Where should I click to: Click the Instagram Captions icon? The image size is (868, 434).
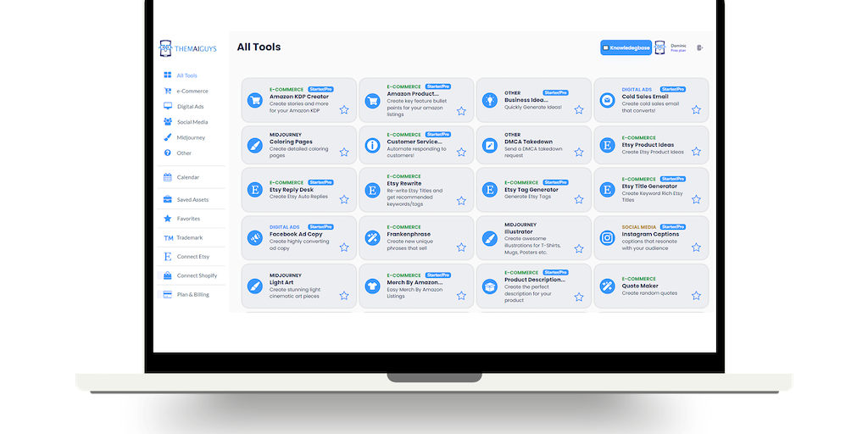[607, 238]
